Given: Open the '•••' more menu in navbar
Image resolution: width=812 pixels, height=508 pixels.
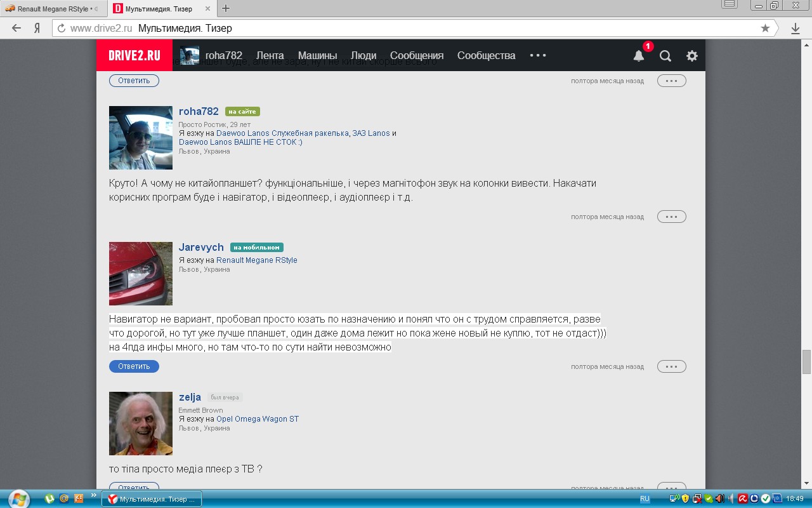Looking at the screenshot, I should coord(538,55).
